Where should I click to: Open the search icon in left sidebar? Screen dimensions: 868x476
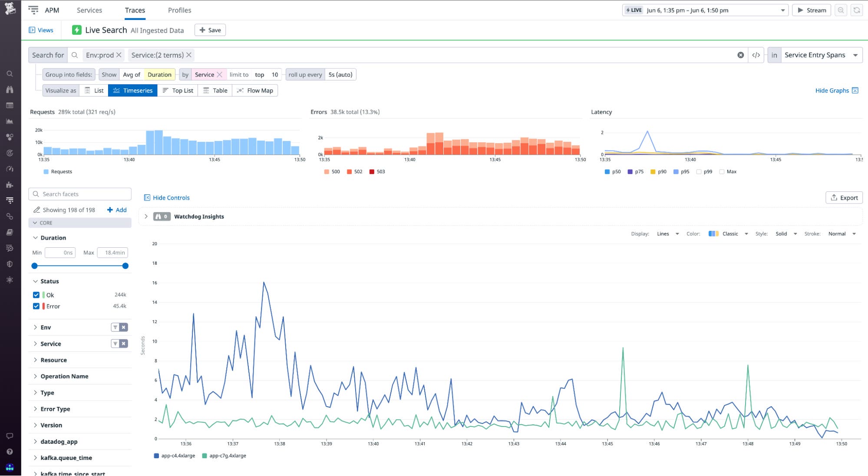coord(10,73)
